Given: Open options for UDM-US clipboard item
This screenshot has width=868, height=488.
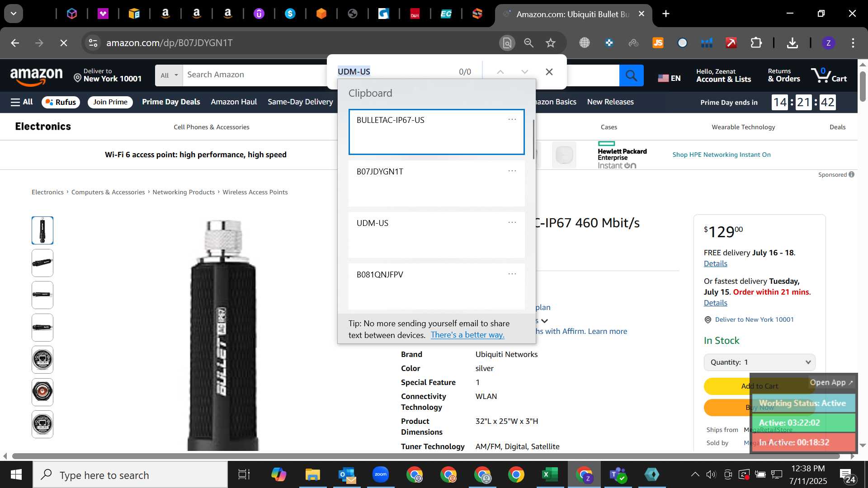Looking at the screenshot, I should coord(512,222).
